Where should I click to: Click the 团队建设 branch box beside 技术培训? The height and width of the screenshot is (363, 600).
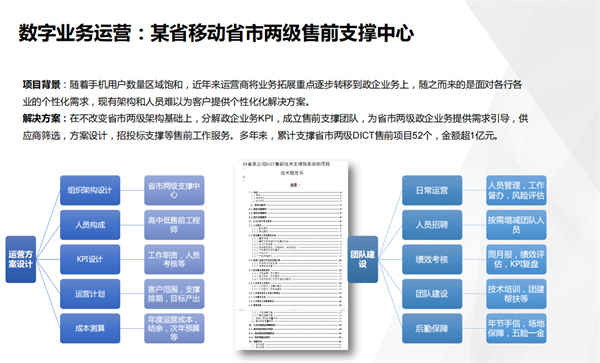pos(432,294)
